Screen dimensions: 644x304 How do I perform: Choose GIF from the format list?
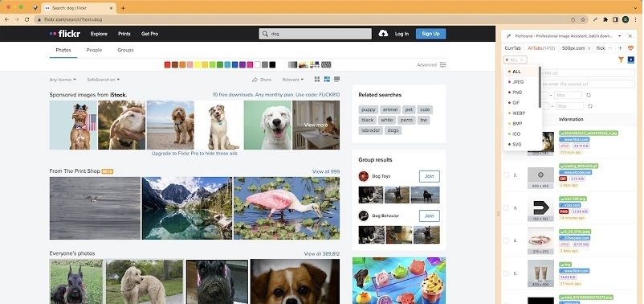[x=521, y=102]
